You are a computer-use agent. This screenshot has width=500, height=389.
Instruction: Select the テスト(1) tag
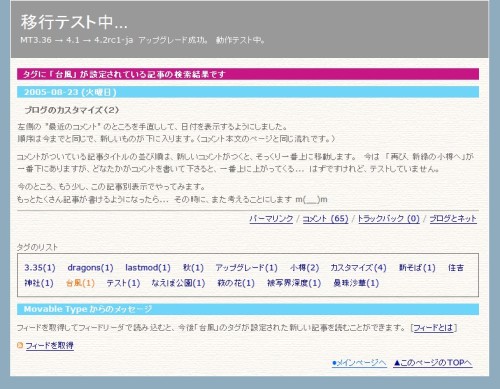click(x=123, y=283)
